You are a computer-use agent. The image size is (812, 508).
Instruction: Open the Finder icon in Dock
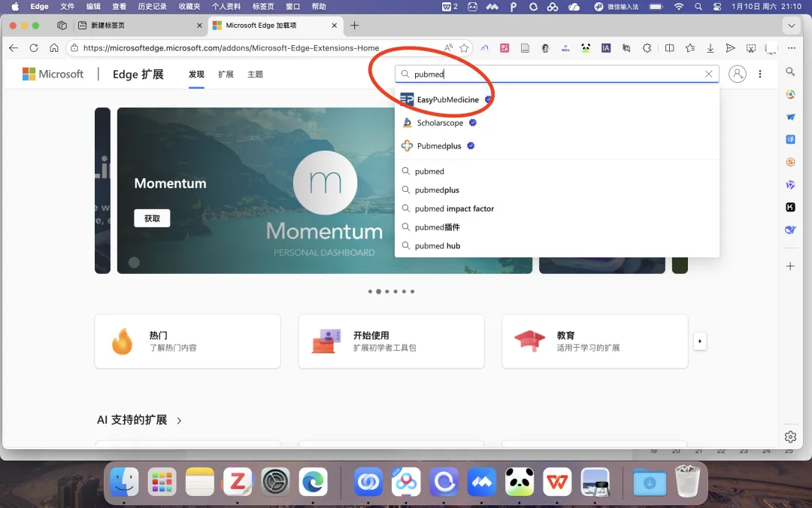tap(124, 482)
